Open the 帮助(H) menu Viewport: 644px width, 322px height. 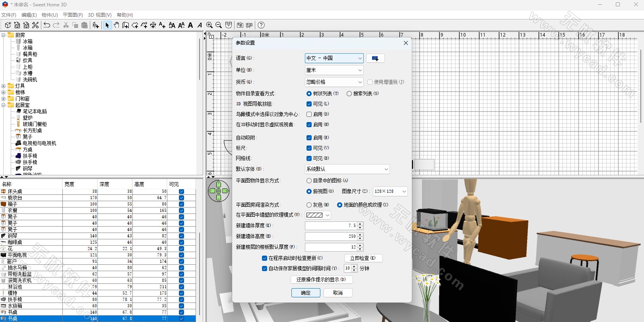tap(125, 15)
